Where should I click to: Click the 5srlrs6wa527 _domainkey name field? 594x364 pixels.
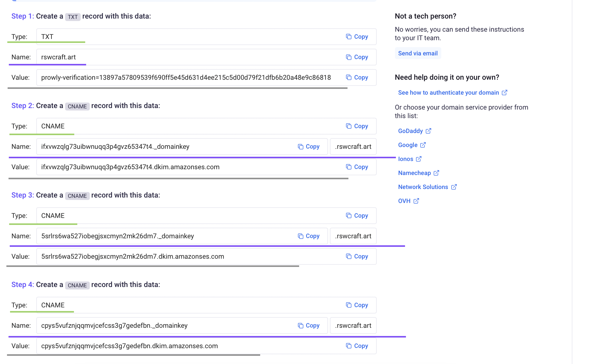pyautogui.click(x=182, y=236)
